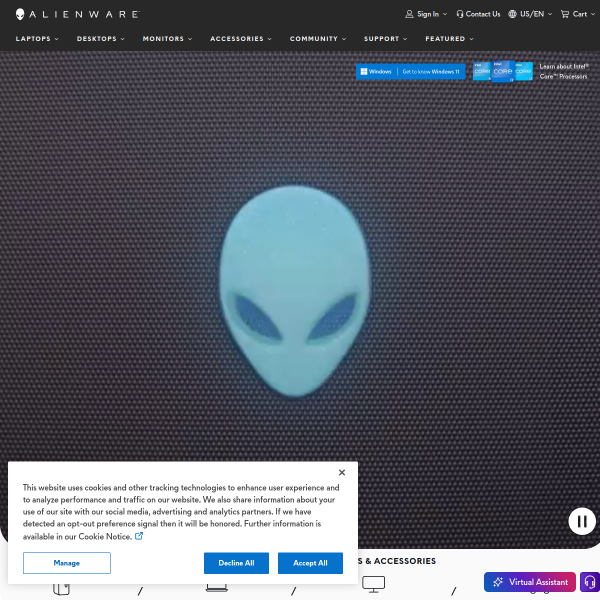Click the Sign In user icon
The image size is (600, 600).
click(x=409, y=14)
